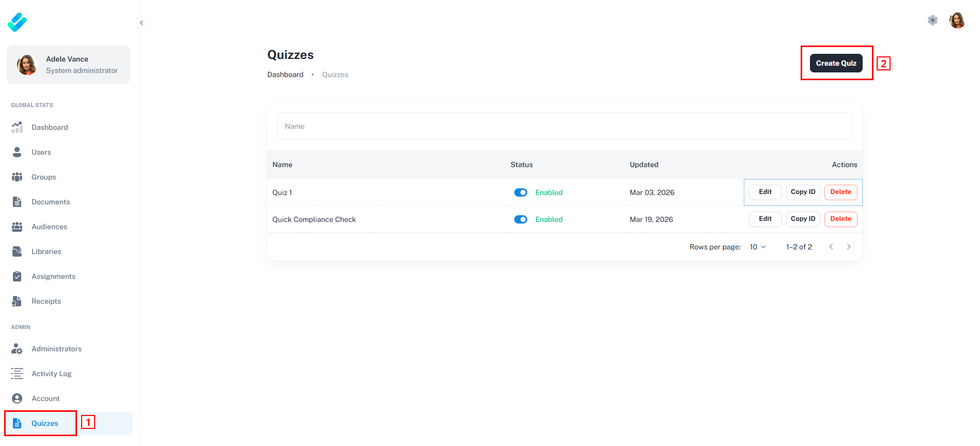Disable the Quiz 1 status toggle
Image resolution: width=980 pixels, height=446 pixels.
520,192
